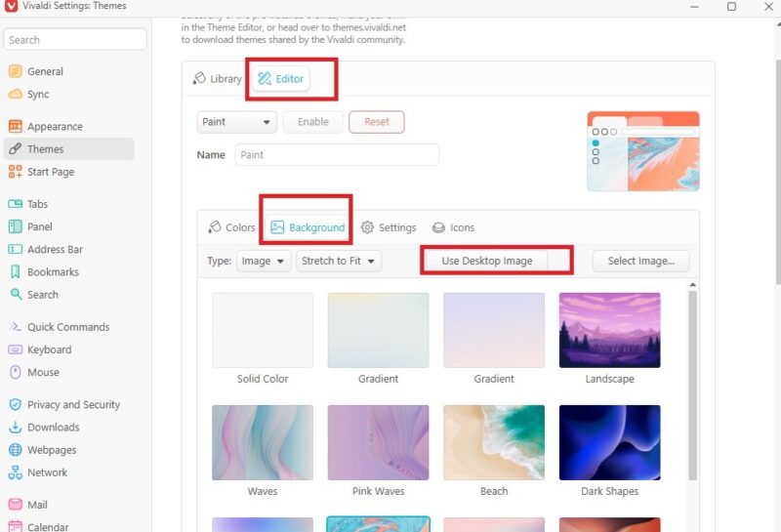Click the Keyboard icon in sidebar
The width and height of the screenshot is (781, 532).
[15, 349]
